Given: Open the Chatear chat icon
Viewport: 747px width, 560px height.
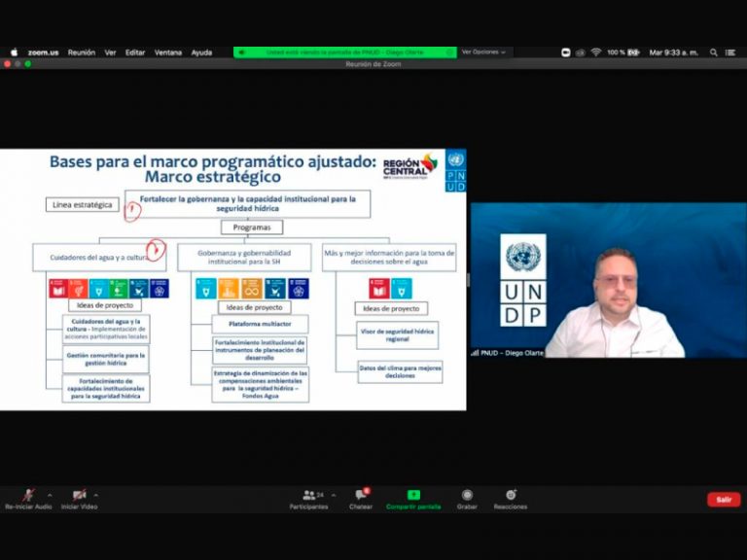Looking at the screenshot, I should pos(361,495).
